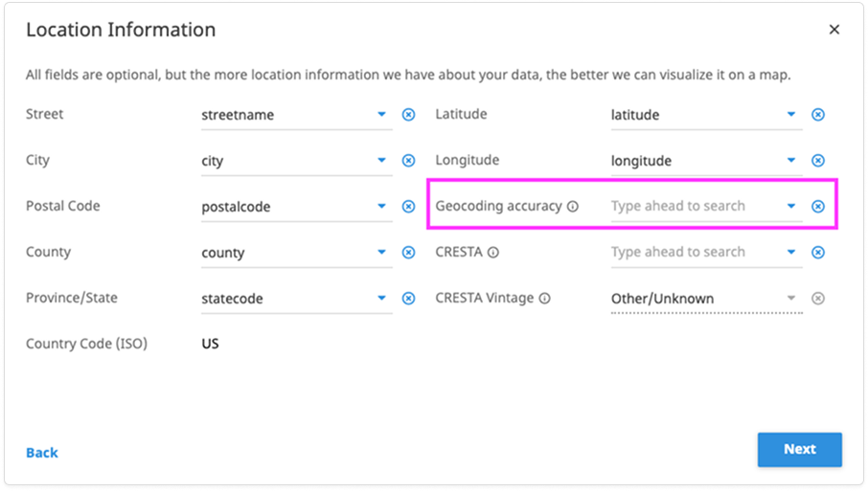Open the CRESTA Vintage dropdown
The width and height of the screenshot is (868, 491).
[791, 299]
